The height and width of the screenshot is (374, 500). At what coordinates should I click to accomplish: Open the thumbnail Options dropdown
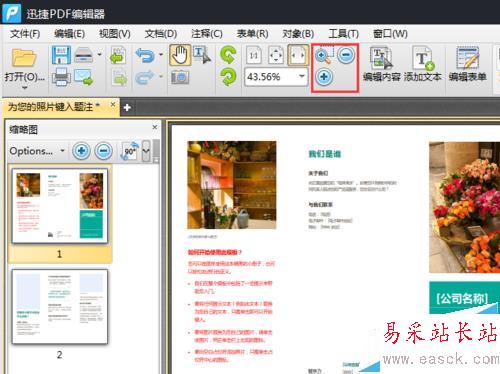37,151
